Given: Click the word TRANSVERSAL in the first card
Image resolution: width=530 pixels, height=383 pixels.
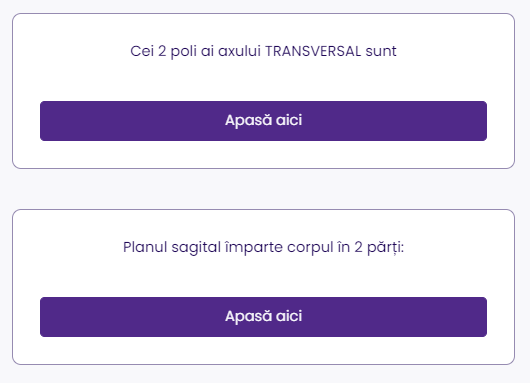Looking at the screenshot, I should point(313,51).
